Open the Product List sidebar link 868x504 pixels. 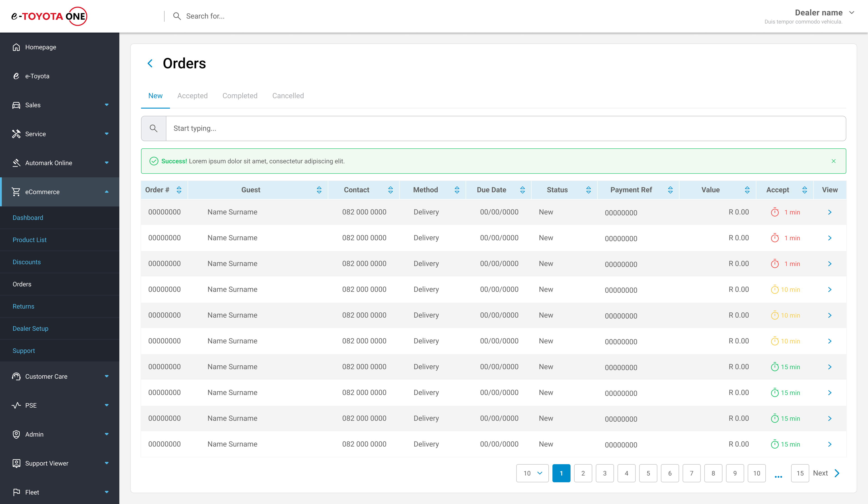tap(30, 240)
